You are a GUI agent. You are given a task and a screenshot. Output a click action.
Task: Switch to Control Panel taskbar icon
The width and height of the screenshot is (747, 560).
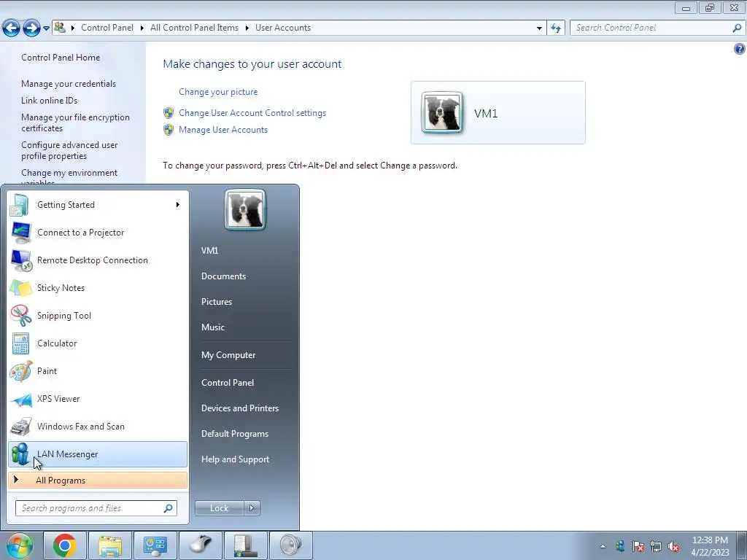click(x=155, y=545)
